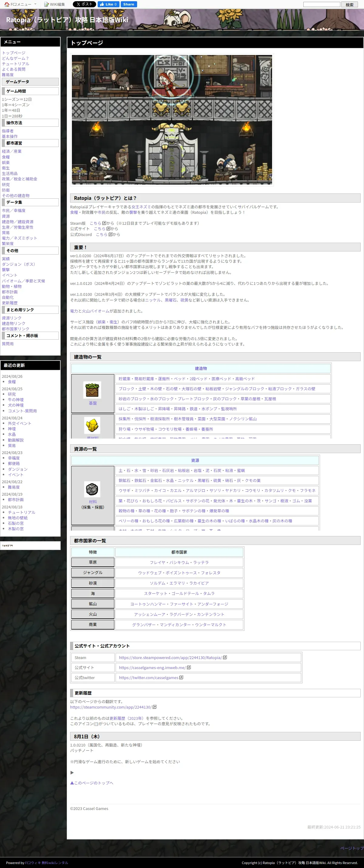Open 難易度 in the sidebar menu
364x868 pixels.
tap(8, 75)
